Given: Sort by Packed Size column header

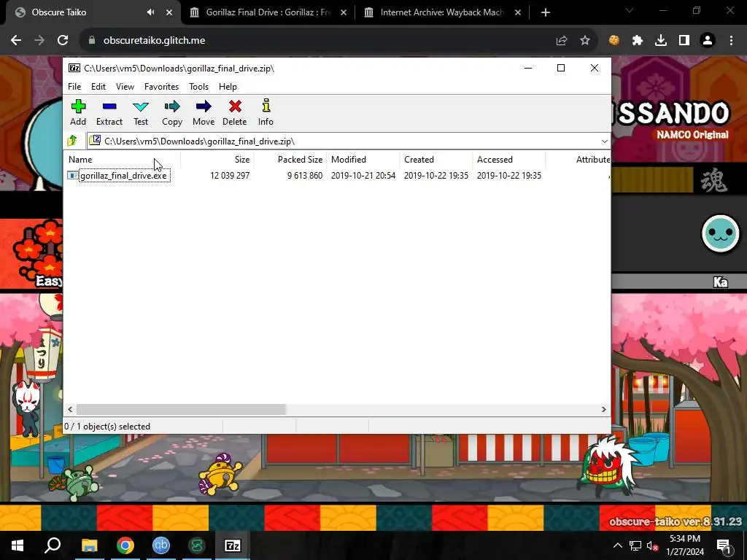Looking at the screenshot, I should coord(290,160).
